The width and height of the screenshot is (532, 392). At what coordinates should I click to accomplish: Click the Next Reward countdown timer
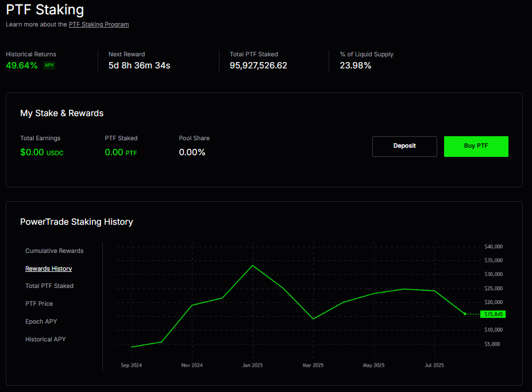[x=139, y=66]
